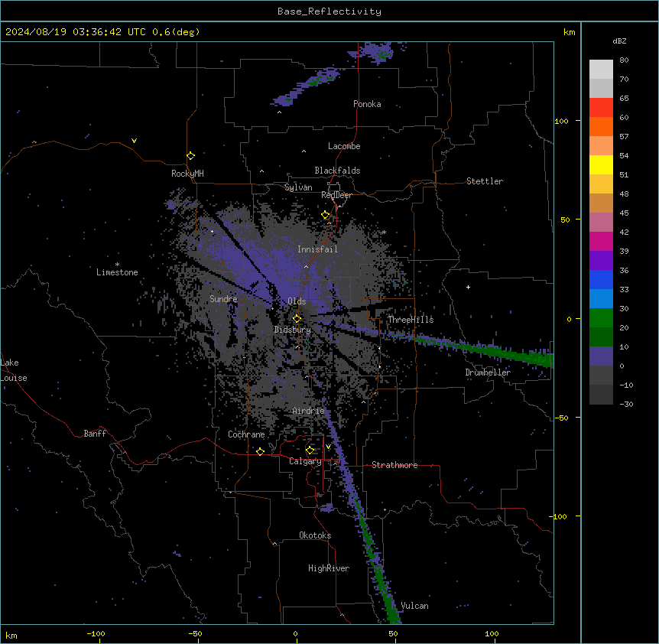
Task: Select the yellow 54-51 dBZ legend band
Action: click(x=601, y=164)
